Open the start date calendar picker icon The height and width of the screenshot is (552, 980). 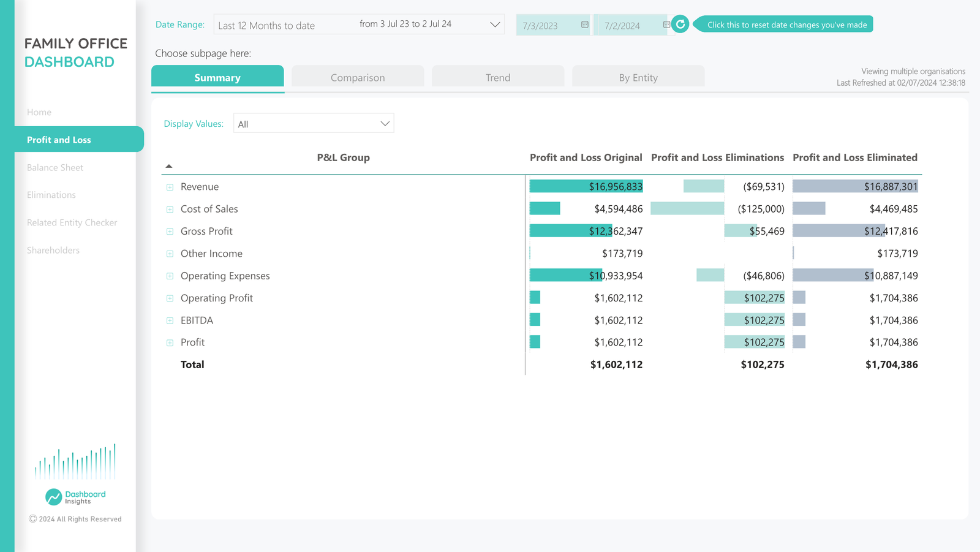584,25
